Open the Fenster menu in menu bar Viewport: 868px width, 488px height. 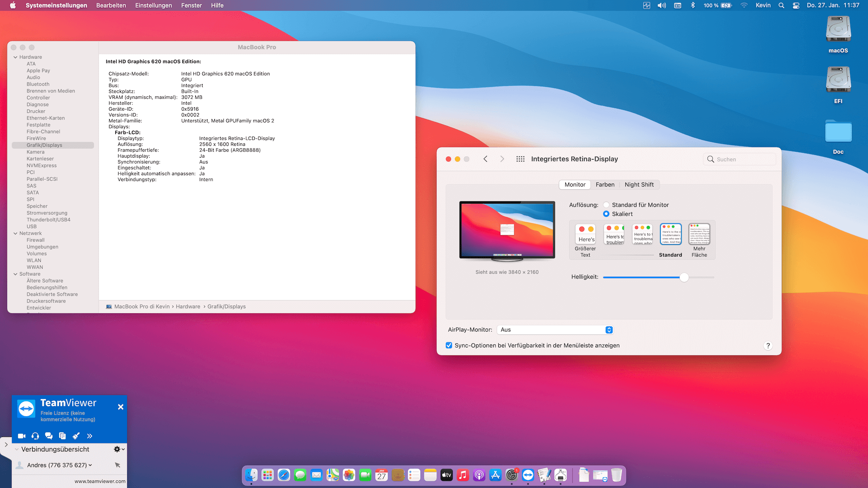click(x=191, y=5)
